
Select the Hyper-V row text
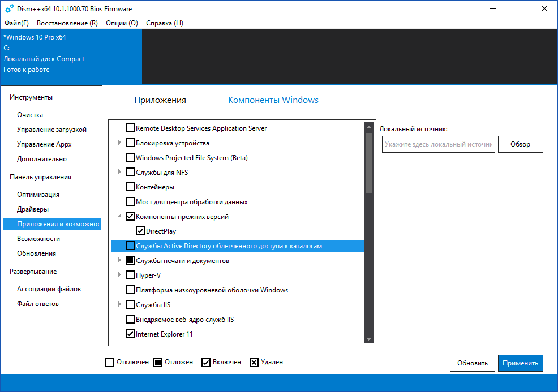click(148, 275)
